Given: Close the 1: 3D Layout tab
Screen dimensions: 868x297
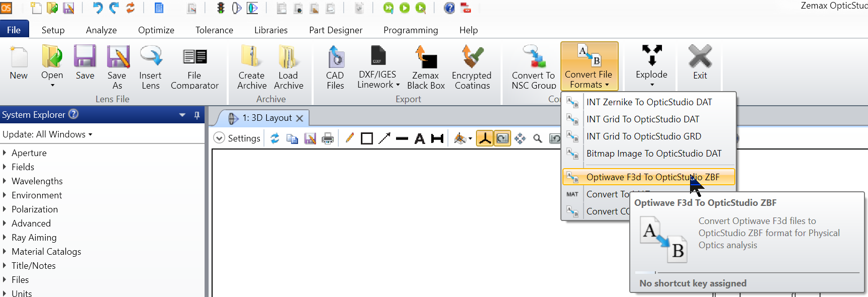Looking at the screenshot, I should (300, 118).
